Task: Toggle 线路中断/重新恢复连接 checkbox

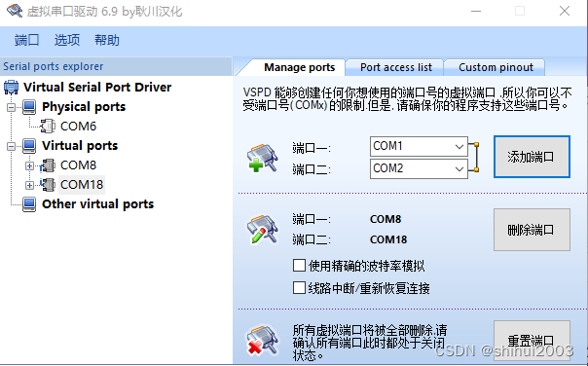Action: coord(299,288)
